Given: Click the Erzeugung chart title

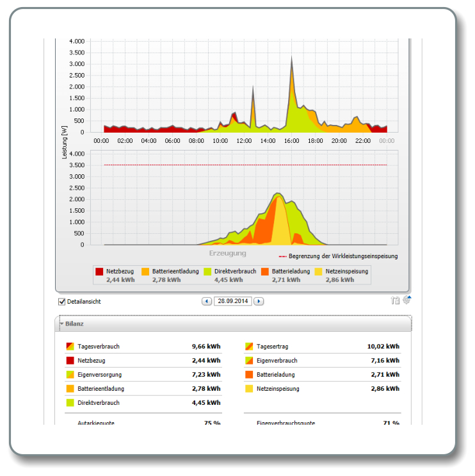Looking at the screenshot, I should [227, 253].
